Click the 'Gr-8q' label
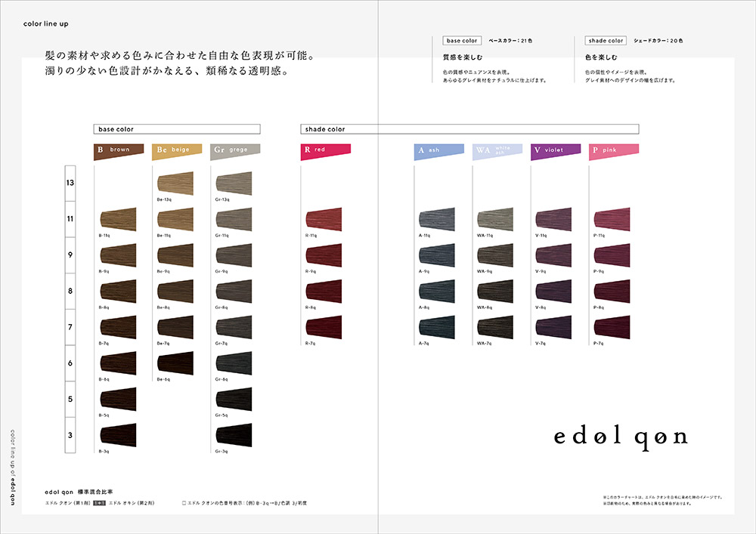This screenshot has width=756, height=534. (222, 307)
